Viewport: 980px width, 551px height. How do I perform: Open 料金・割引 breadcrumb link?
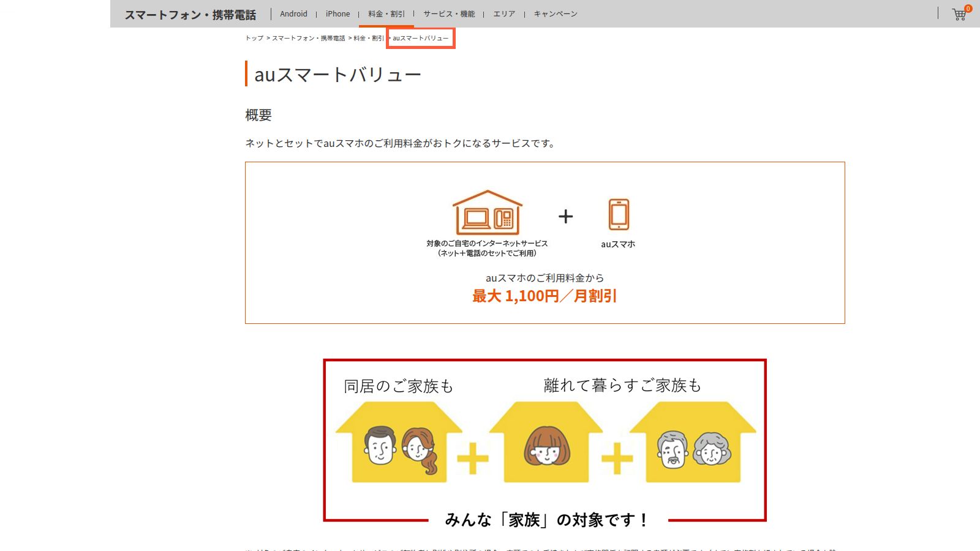point(369,38)
